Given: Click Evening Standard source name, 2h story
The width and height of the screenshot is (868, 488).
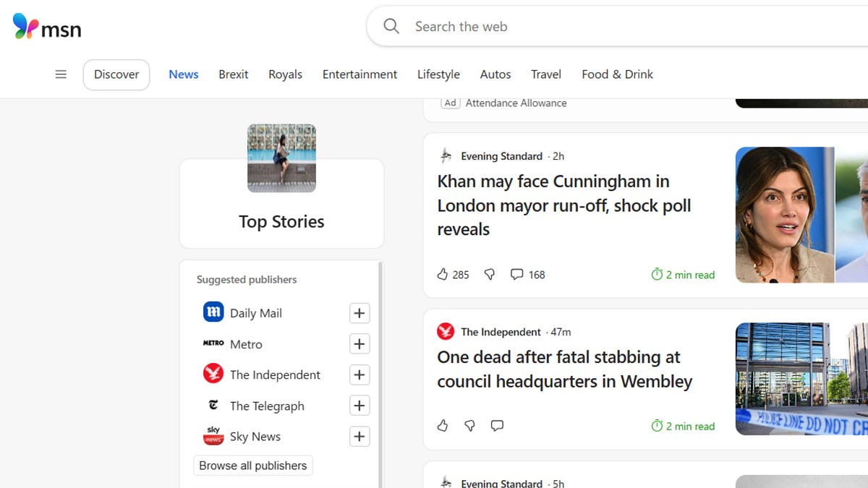Looking at the screenshot, I should click(x=501, y=156).
